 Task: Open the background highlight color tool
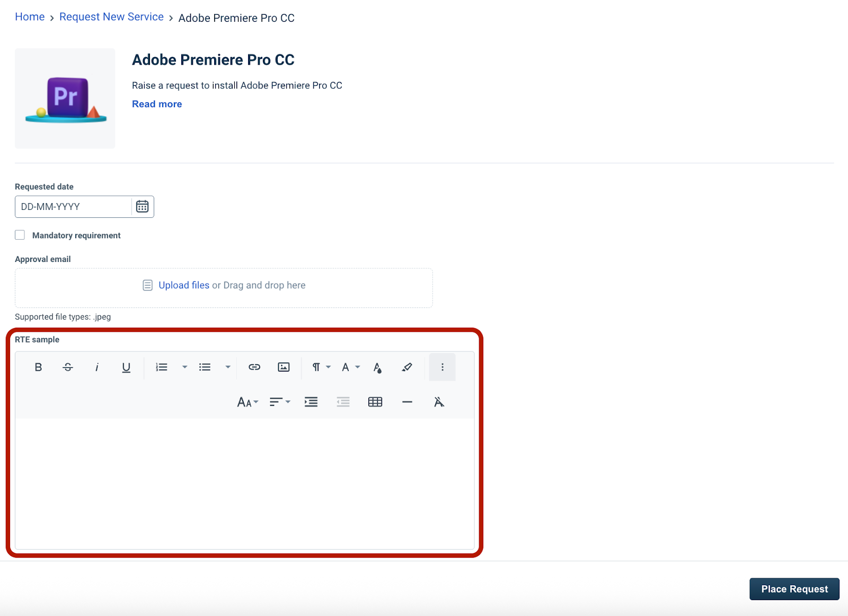(407, 367)
